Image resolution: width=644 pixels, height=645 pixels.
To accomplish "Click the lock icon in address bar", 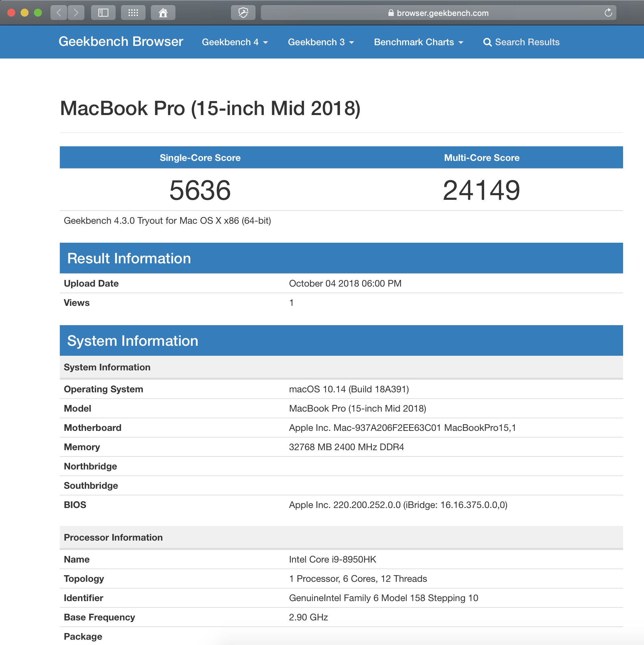I will coord(391,13).
